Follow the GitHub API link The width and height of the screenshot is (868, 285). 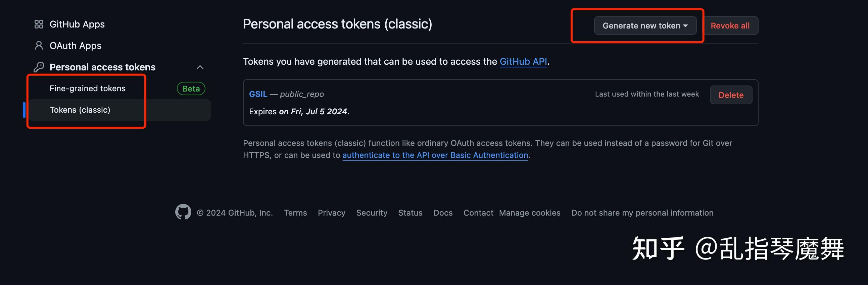point(523,62)
